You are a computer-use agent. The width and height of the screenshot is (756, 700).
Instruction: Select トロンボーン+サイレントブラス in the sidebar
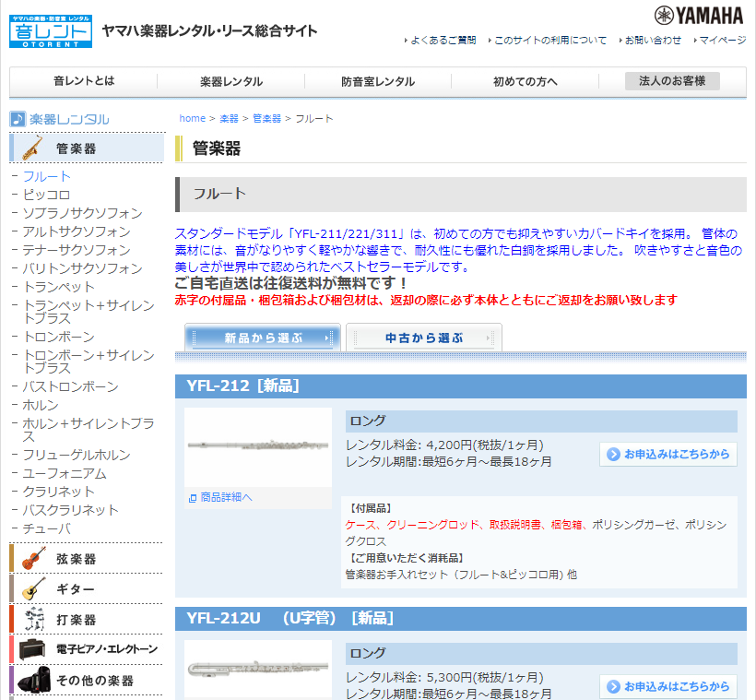coord(89,362)
